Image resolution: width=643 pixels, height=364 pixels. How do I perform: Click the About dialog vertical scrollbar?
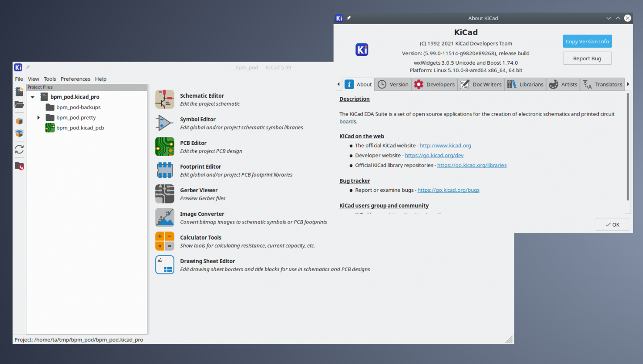(x=628, y=146)
